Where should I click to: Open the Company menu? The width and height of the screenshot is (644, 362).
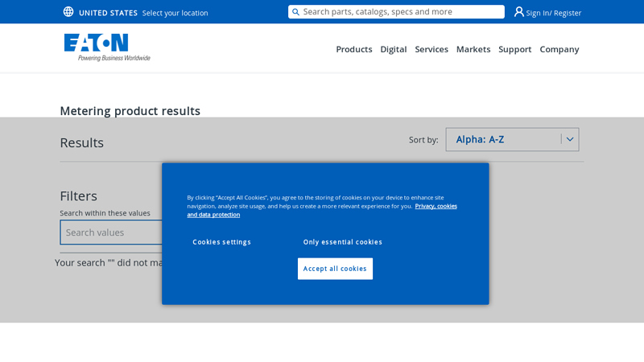pyautogui.click(x=559, y=49)
